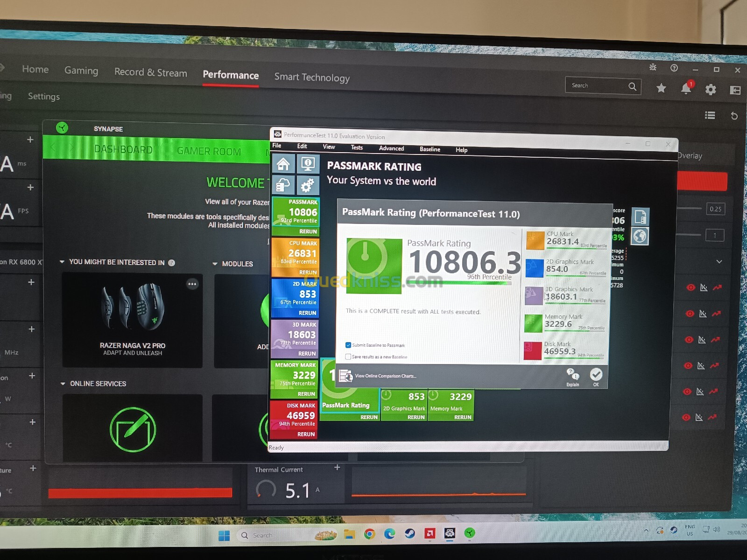Viewport: 747px width, 560px height.
Task: Collapse You Might Be Interested In section
Action: [x=62, y=262]
